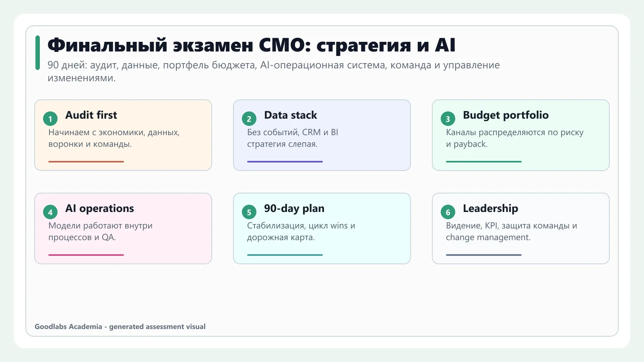Click the number 4 badge on AI operations

point(50,212)
